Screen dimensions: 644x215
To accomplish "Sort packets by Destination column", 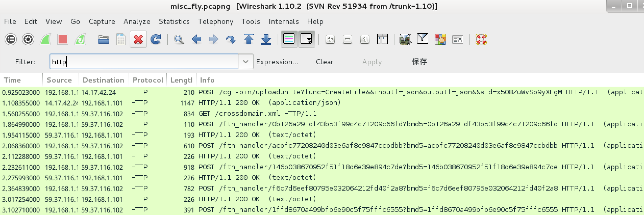I will click(x=104, y=80).
